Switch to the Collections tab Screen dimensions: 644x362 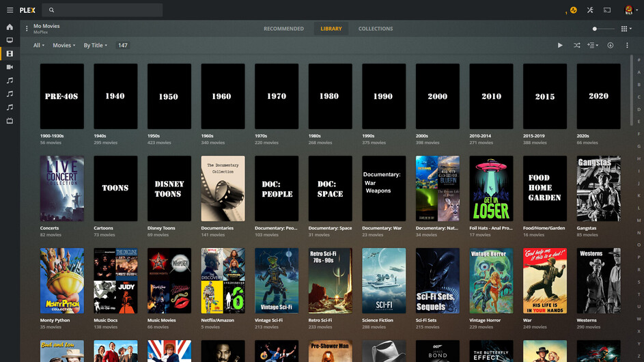[x=376, y=29]
